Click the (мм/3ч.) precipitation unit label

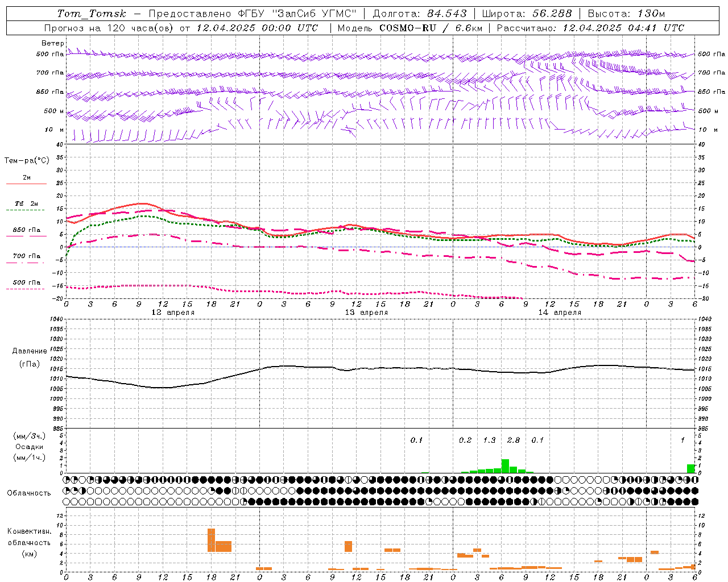(x=30, y=436)
